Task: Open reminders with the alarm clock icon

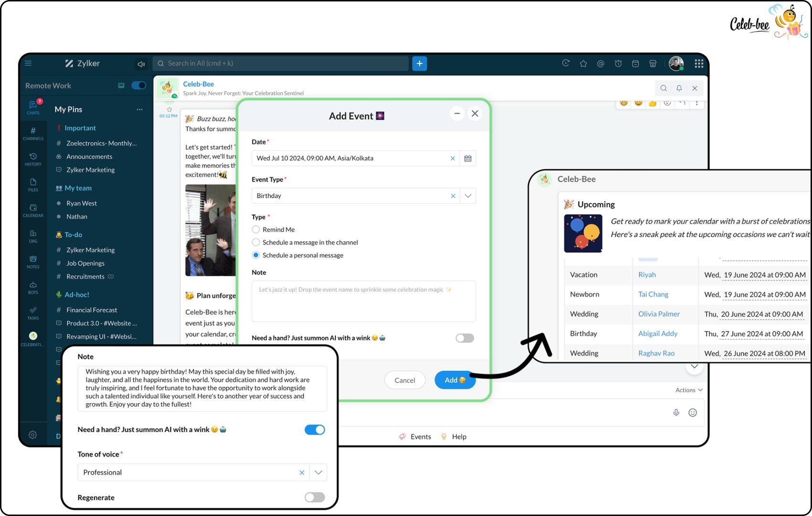Action: pyautogui.click(x=618, y=63)
